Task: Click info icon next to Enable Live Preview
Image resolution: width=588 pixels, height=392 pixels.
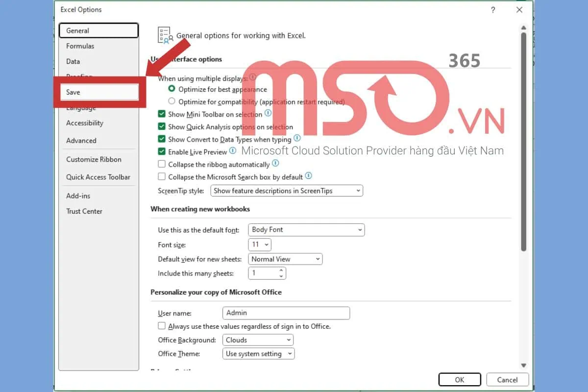Action: pyautogui.click(x=233, y=151)
